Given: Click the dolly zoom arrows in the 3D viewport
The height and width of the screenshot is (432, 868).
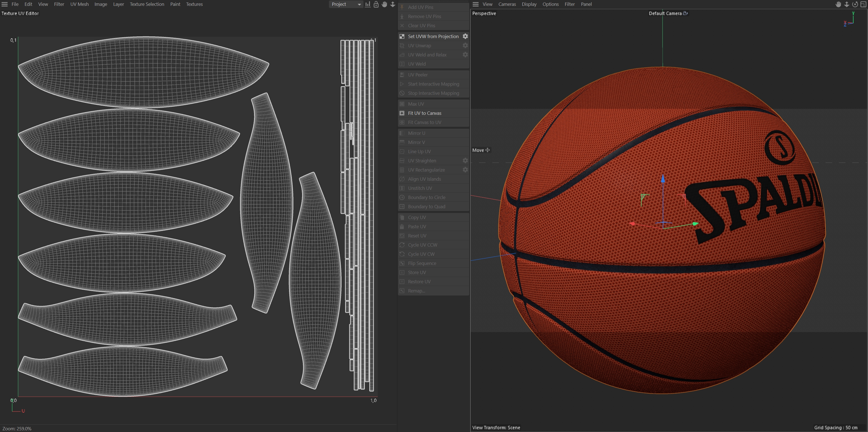Looking at the screenshot, I should 846,4.
